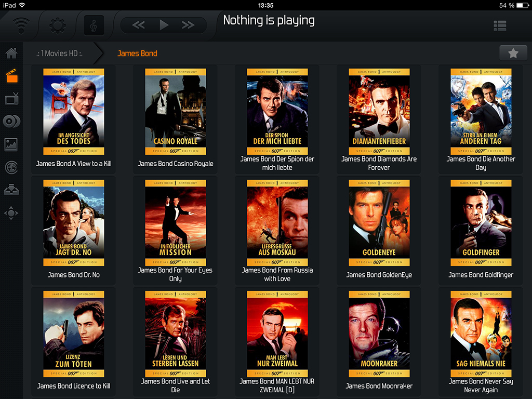Click 'James Bond A View to a Kill' title
Image resolution: width=532 pixels, height=399 pixels.
point(74,164)
